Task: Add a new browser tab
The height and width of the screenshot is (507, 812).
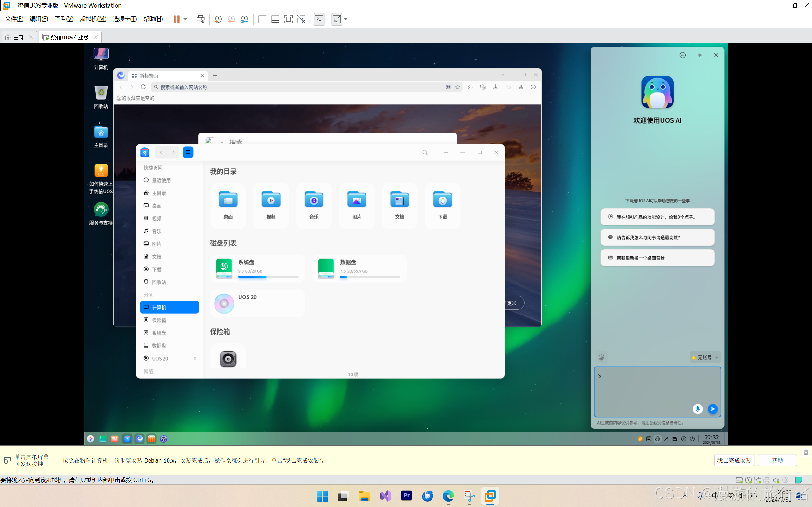Action: pyautogui.click(x=215, y=76)
